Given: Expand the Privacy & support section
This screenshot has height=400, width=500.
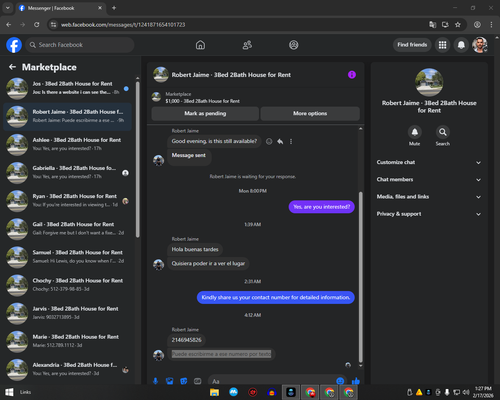Looking at the screenshot, I should pyautogui.click(x=429, y=214).
